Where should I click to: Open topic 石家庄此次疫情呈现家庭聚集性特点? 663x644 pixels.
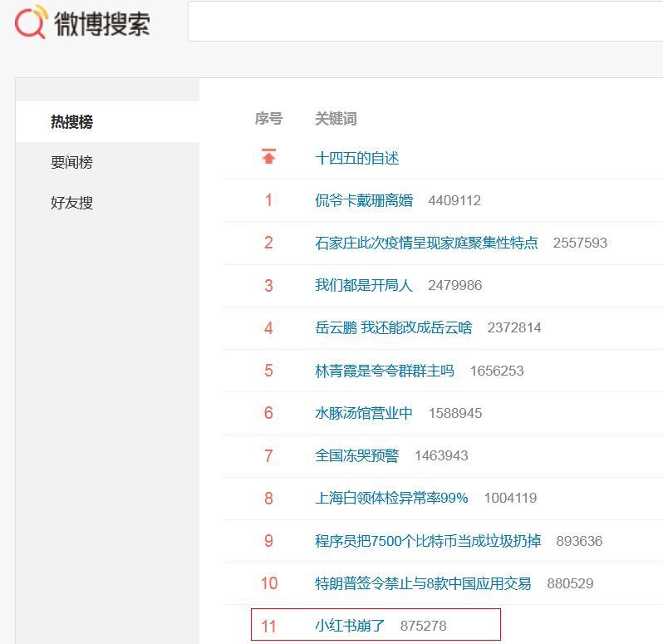[426, 243]
